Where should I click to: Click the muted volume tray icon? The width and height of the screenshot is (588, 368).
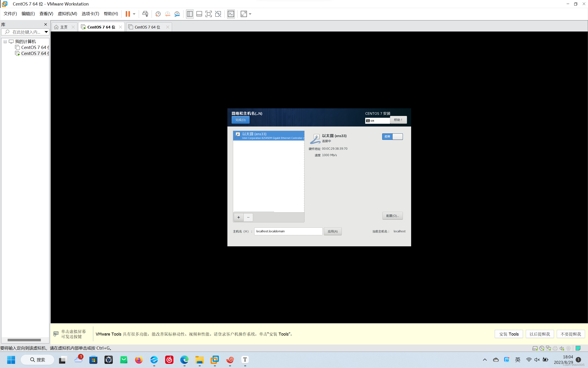(537, 359)
